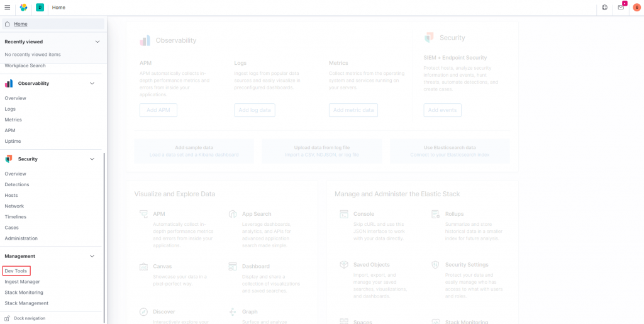This screenshot has width=644, height=324.
Task: Open Cases in the sidebar
Action: pos(11,227)
